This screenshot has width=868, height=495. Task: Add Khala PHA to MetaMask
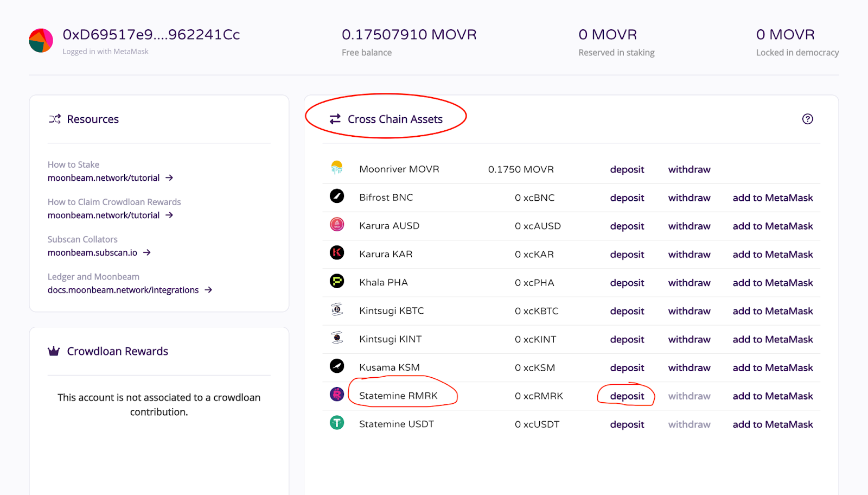773,283
